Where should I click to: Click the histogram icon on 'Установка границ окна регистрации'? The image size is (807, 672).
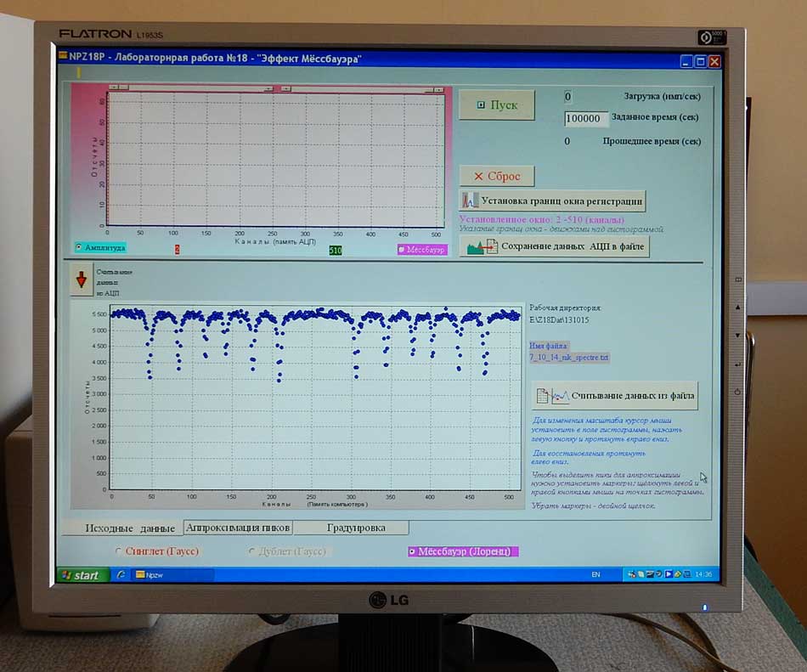(x=469, y=201)
